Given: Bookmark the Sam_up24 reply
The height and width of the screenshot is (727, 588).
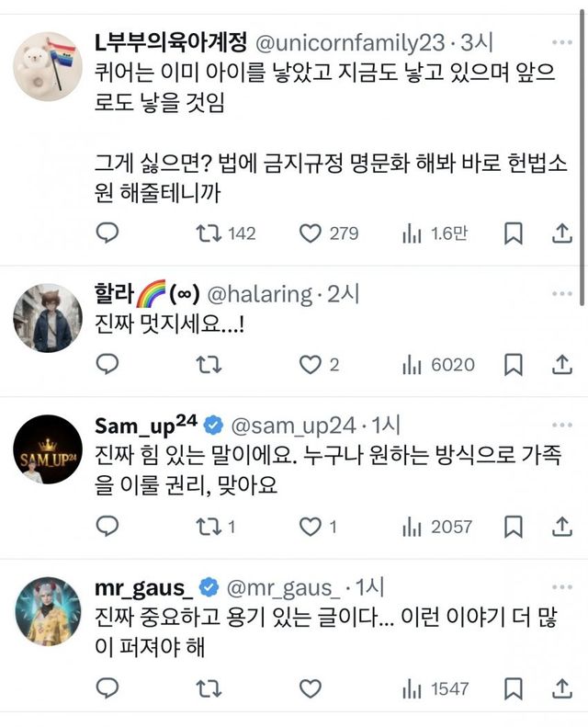Looking at the screenshot, I should 514,527.
